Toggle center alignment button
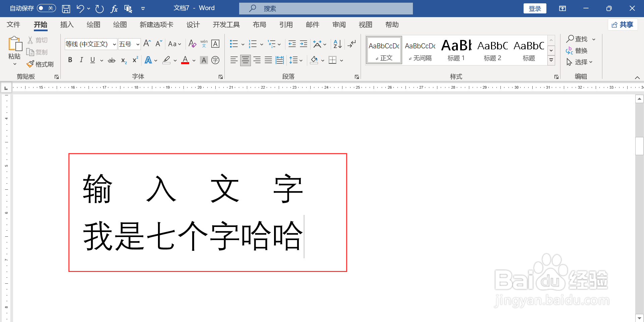This screenshot has width=644, height=322. pyautogui.click(x=246, y=60)
